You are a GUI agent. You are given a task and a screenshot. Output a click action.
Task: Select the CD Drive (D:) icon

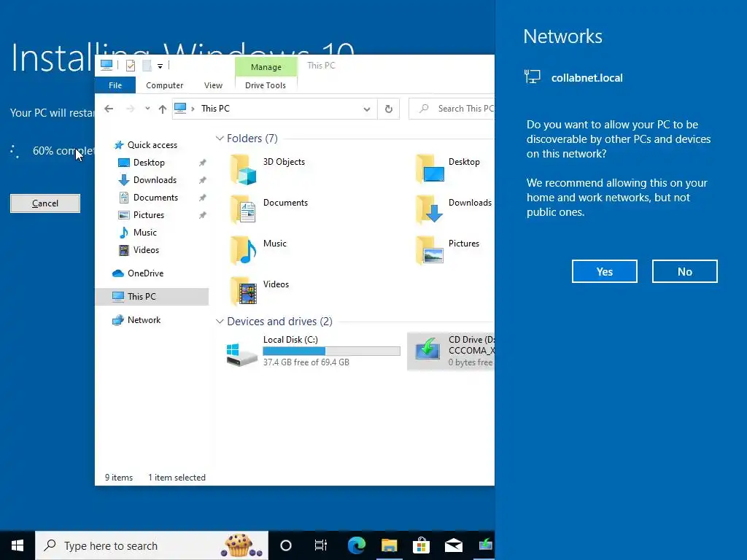tap(427, 349)
